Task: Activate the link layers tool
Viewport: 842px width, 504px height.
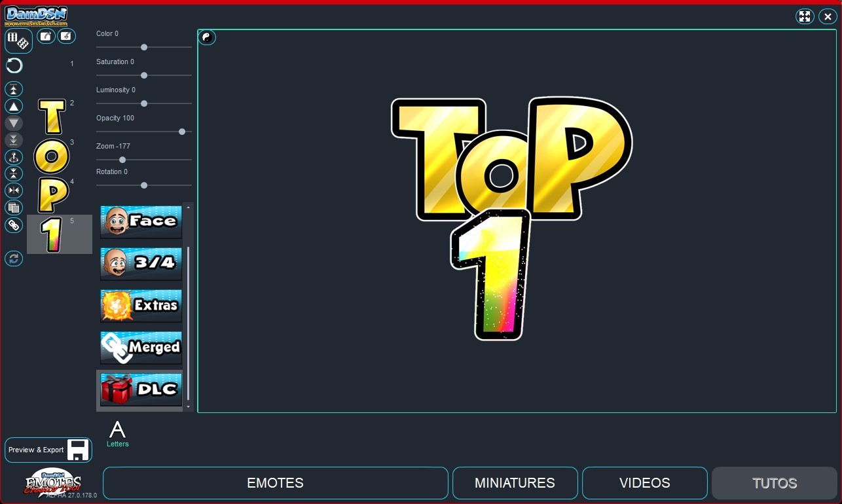Action: pos(13,225)
